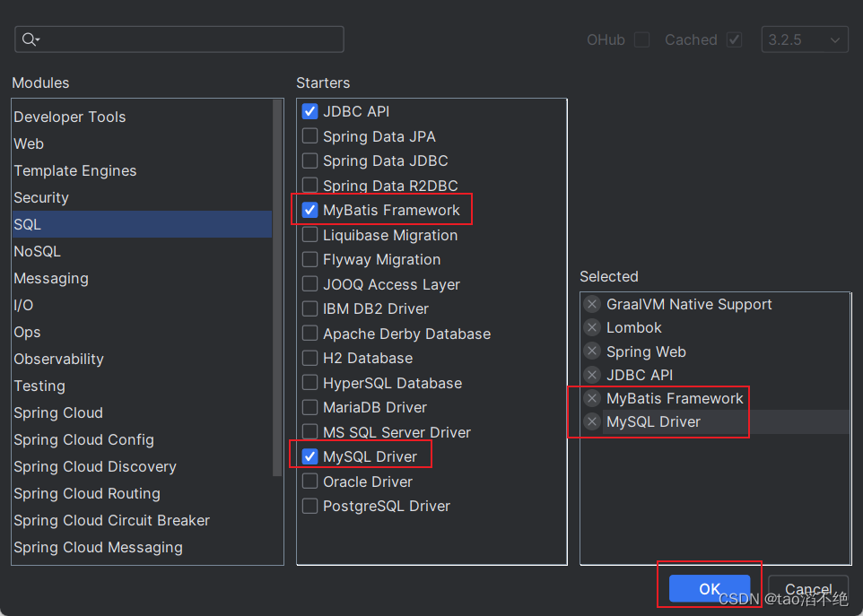Select the Ops module
Screen dimensions: 863x616
coord(142,332)
